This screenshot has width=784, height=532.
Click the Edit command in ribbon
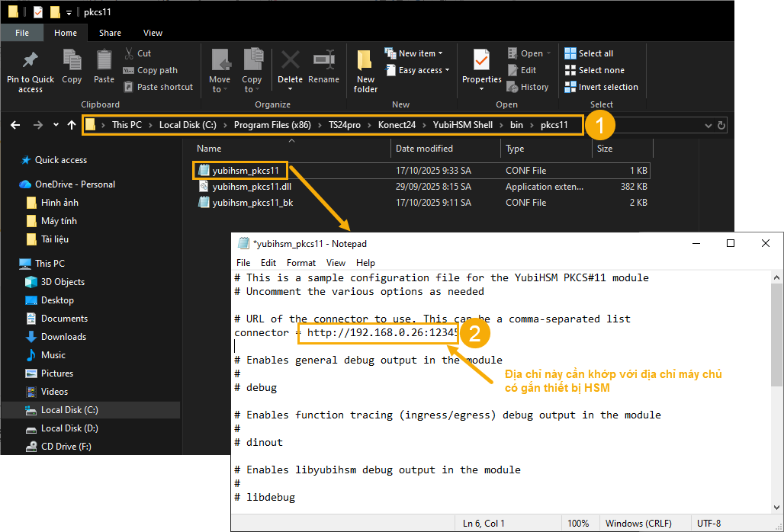click(x=522, y=70)
